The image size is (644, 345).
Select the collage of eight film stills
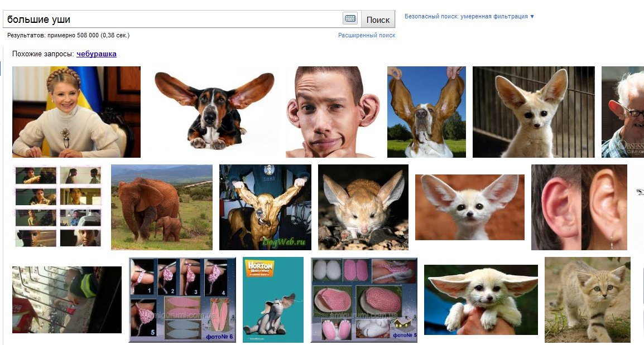(58, 207)
